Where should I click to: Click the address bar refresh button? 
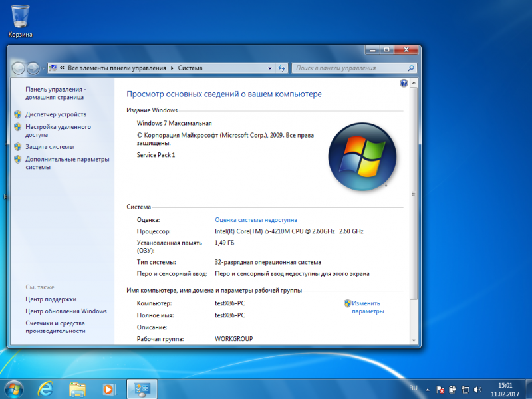pos(281,68)
